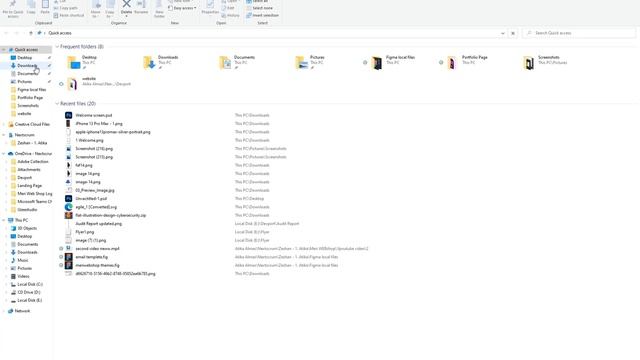This screenshot has height=360, width=640.
Task: Collapse Quick access tree node
Action: pos(4,50)
